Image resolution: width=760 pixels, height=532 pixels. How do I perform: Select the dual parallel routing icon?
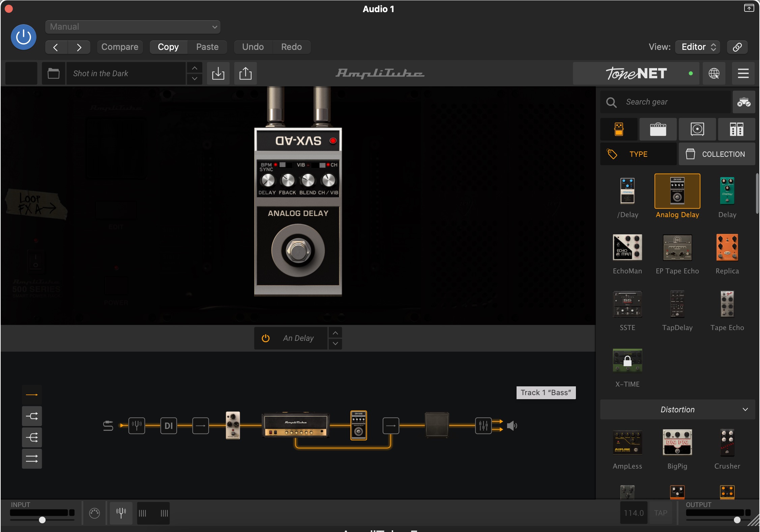click(32, 459)
